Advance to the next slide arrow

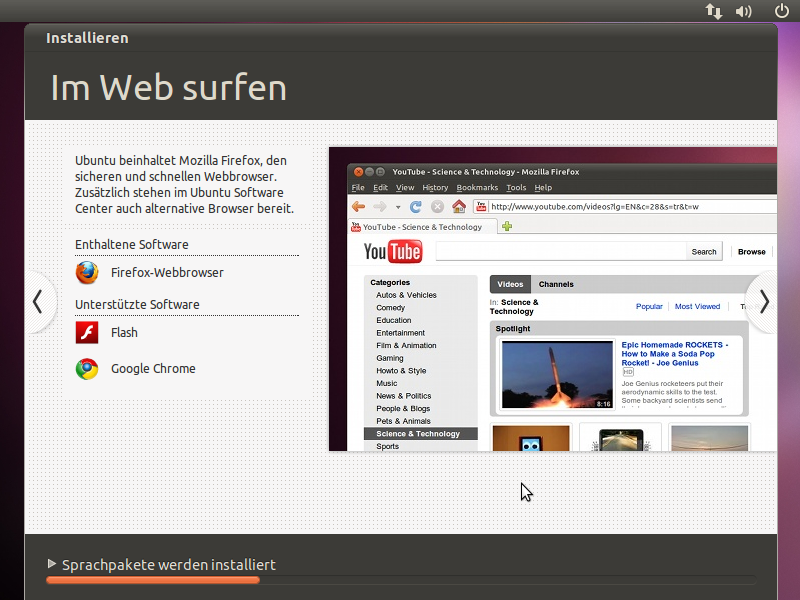[764, 302]
